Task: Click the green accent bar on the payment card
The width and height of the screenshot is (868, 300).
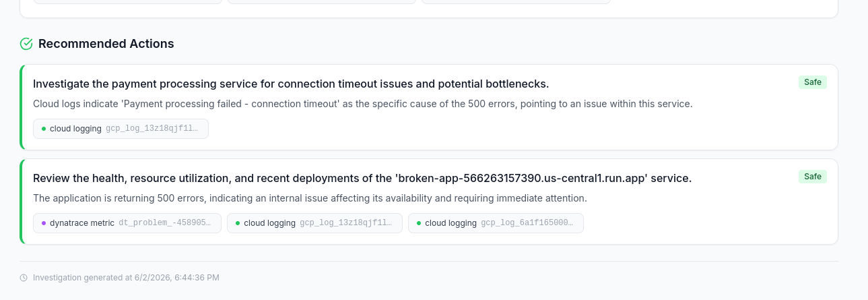Action: pyautogui.click(x=21, y=107)
